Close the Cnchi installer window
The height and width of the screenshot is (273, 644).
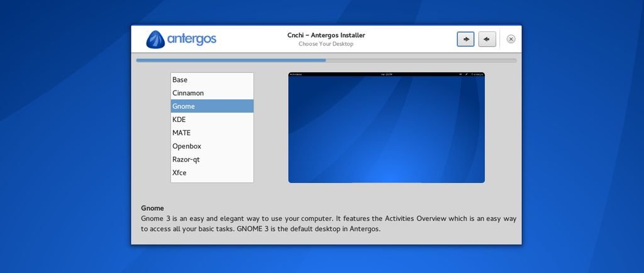511,39
